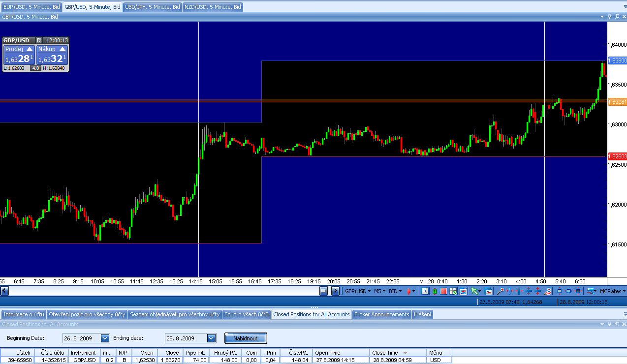Click the chart scroll left arrow
Screen dimensions: 627x364
pyautogui.click(x=4, y=291)
